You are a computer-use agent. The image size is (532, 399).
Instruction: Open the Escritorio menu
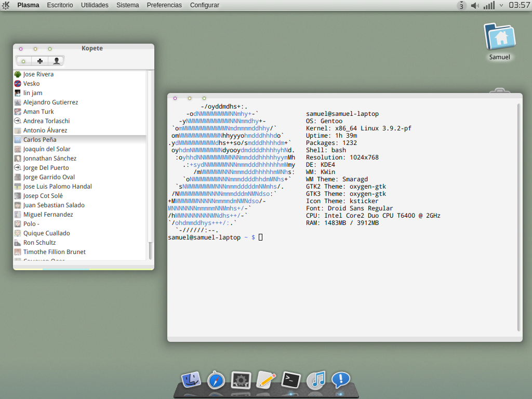pos(60,5)
